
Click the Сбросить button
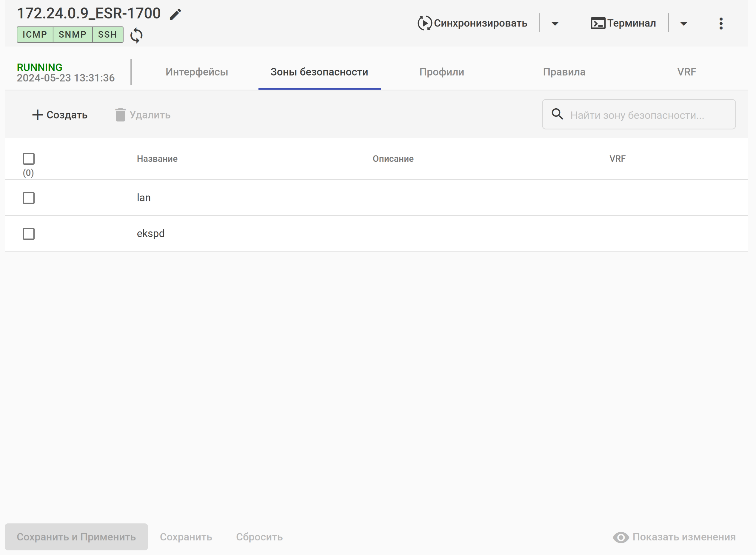point(259,537)
